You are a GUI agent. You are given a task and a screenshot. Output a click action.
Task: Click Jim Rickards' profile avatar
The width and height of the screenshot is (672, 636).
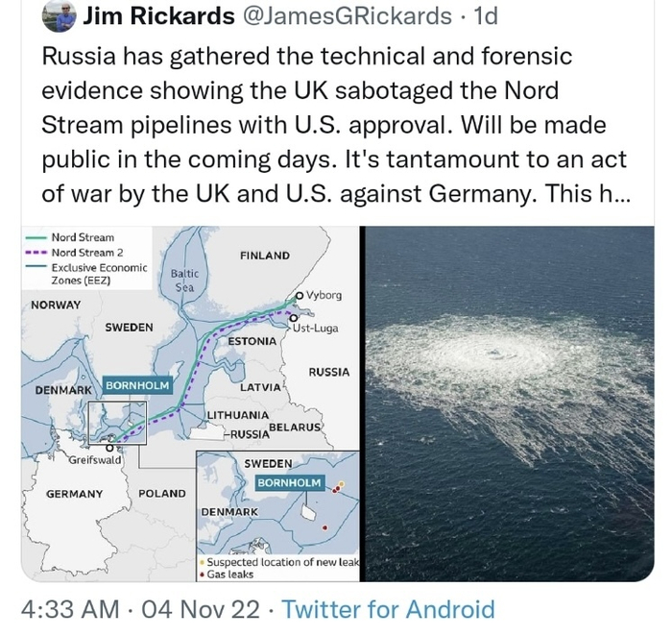click(x=60, y=15)
